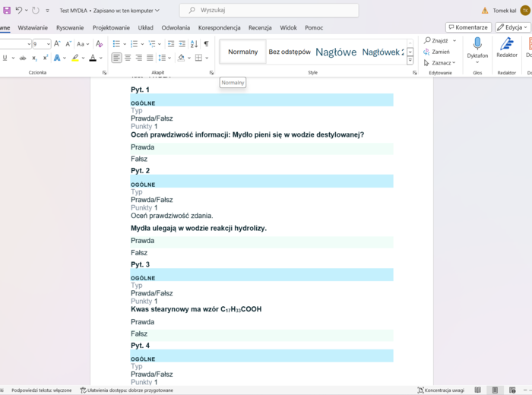Clear all formatting icon

tap(99, 44)
